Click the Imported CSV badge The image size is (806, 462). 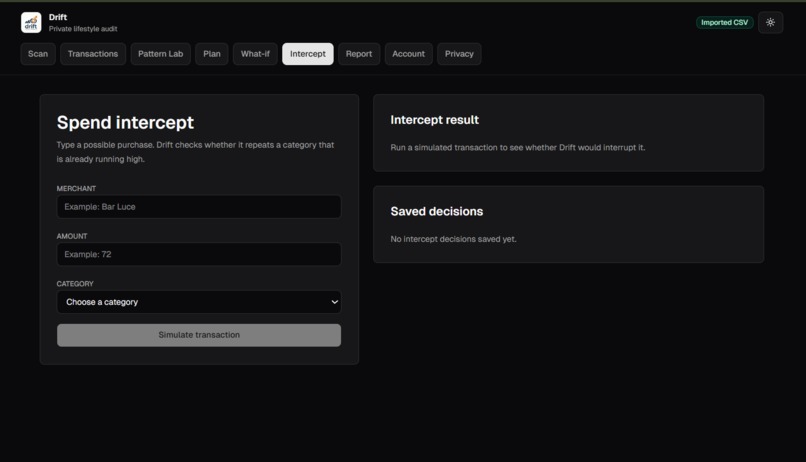click(x=724, y=23)
